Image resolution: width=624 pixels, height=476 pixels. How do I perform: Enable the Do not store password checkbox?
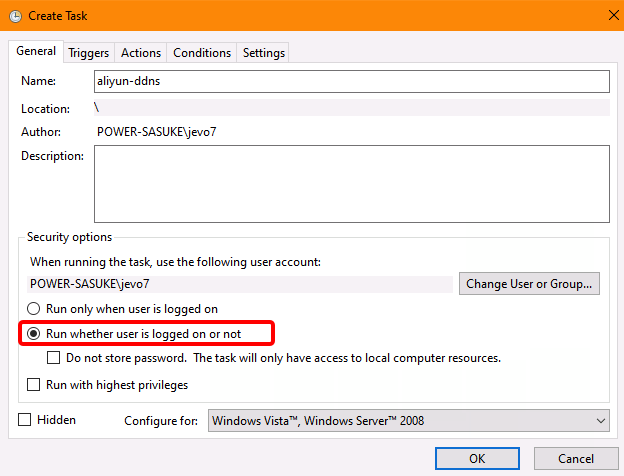(x=56, y=357)
